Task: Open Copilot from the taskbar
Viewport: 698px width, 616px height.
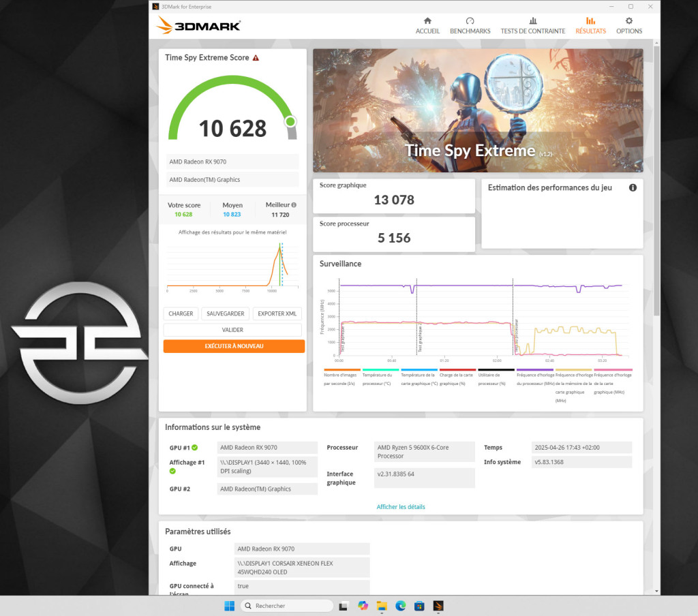Action: pos(363,606)
